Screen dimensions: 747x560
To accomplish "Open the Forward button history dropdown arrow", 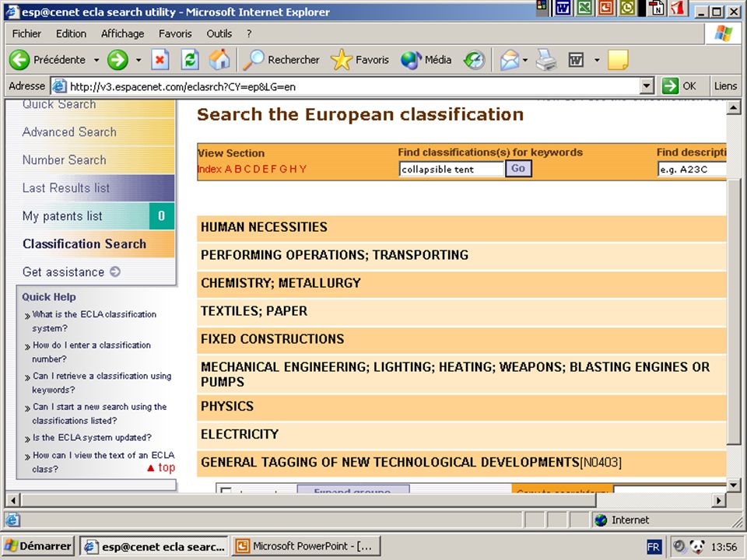I will 139,60.
